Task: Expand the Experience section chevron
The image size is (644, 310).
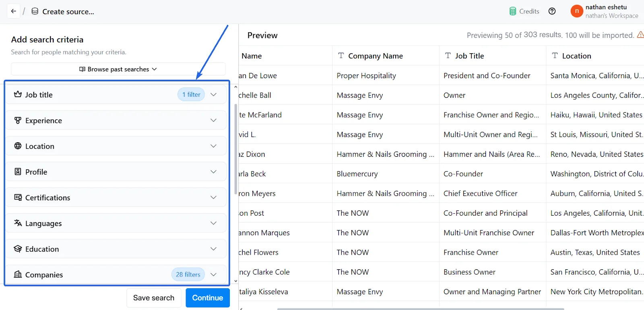Action: [213, 120]
